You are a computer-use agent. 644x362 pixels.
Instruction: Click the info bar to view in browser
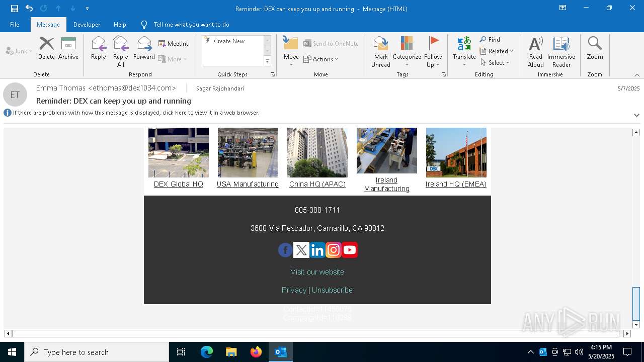[136, 113]
